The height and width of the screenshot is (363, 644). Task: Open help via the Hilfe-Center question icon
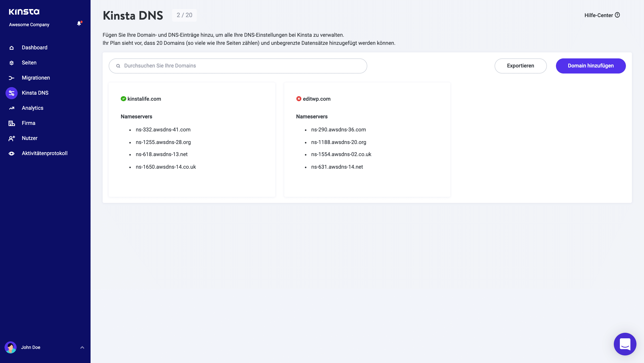tap(617, 15)
